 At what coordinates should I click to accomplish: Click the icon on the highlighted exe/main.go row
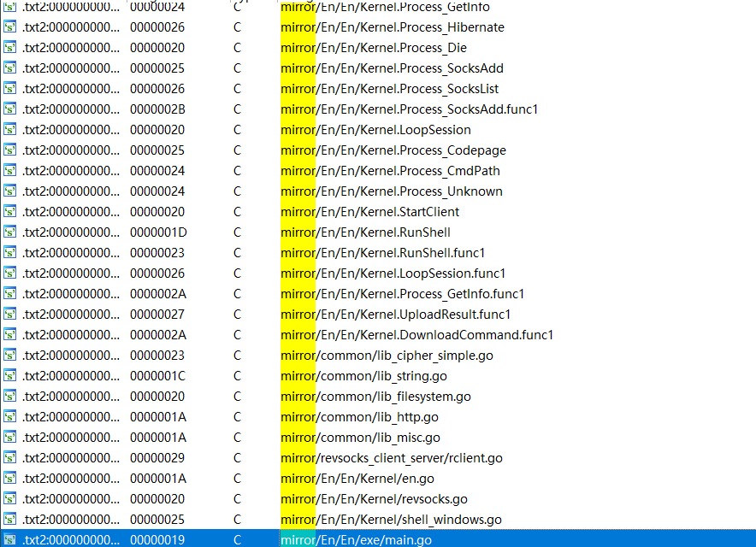pyautogui.click(x=10, y=540)
